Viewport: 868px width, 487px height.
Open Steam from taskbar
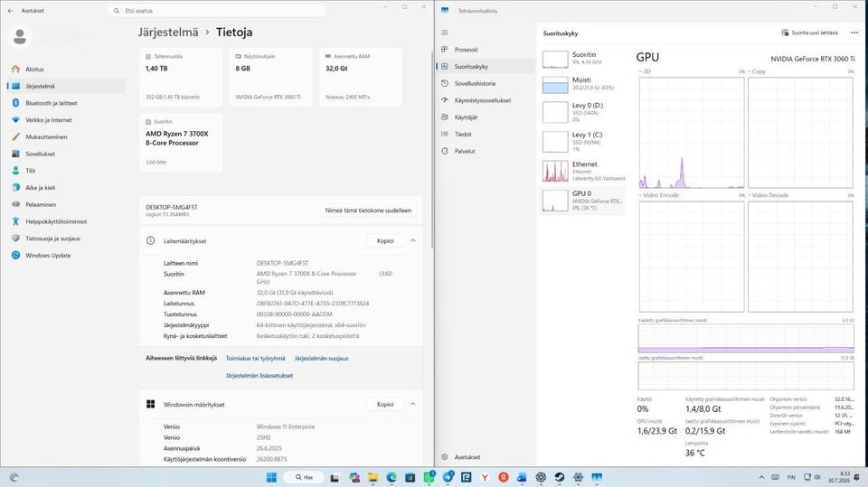pyautogui.click(x=560, y=477)
